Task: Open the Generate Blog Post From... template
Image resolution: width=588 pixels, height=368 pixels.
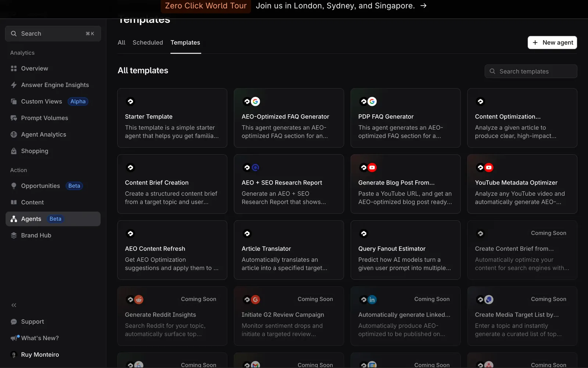Action: point(405,184)
